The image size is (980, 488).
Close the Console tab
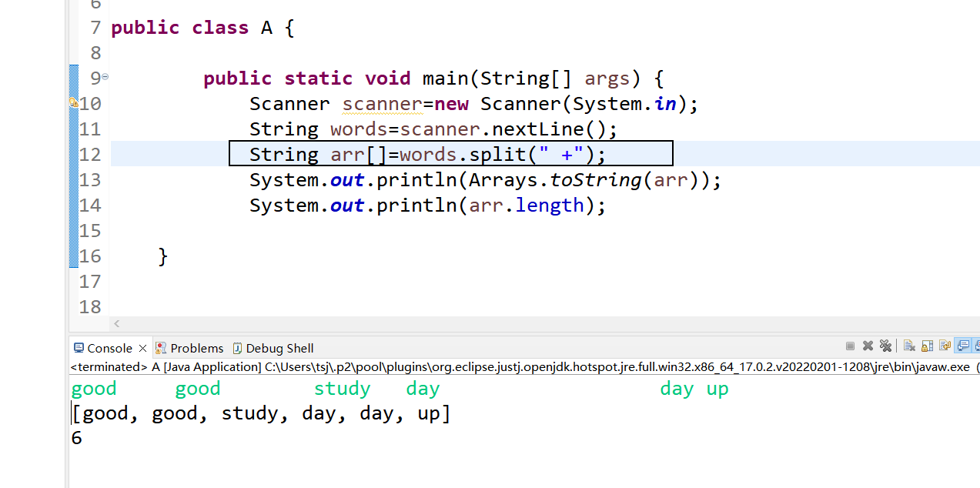142,349
